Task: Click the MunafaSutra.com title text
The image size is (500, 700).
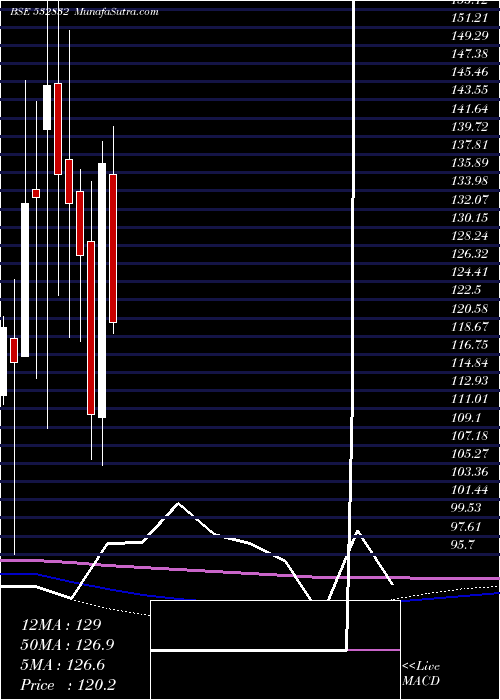Action: click(116, 12)
